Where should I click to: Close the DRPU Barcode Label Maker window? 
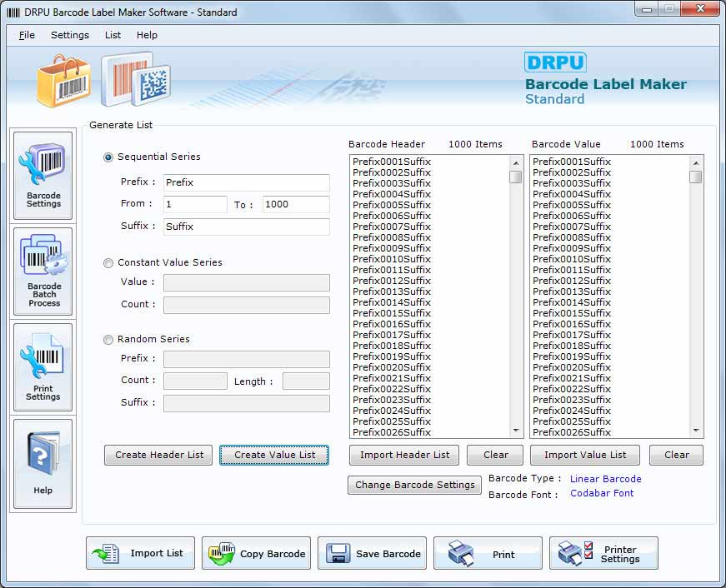700,9
